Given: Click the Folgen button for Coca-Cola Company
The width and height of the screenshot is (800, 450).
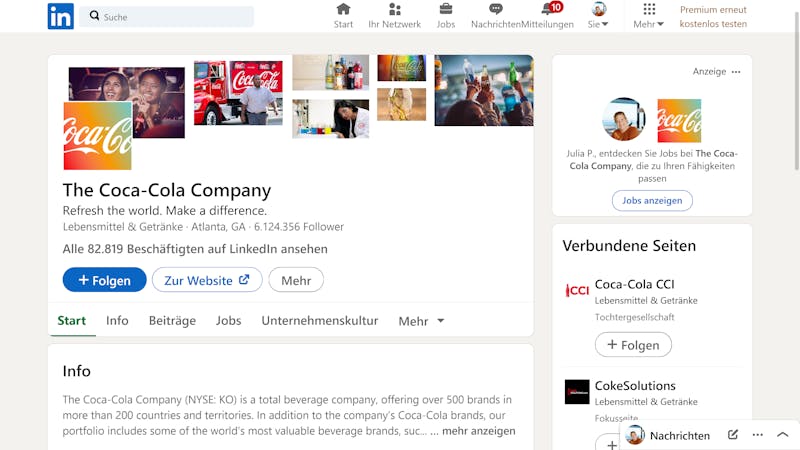Looking at the screenshot, I should [x=105, y=280].
